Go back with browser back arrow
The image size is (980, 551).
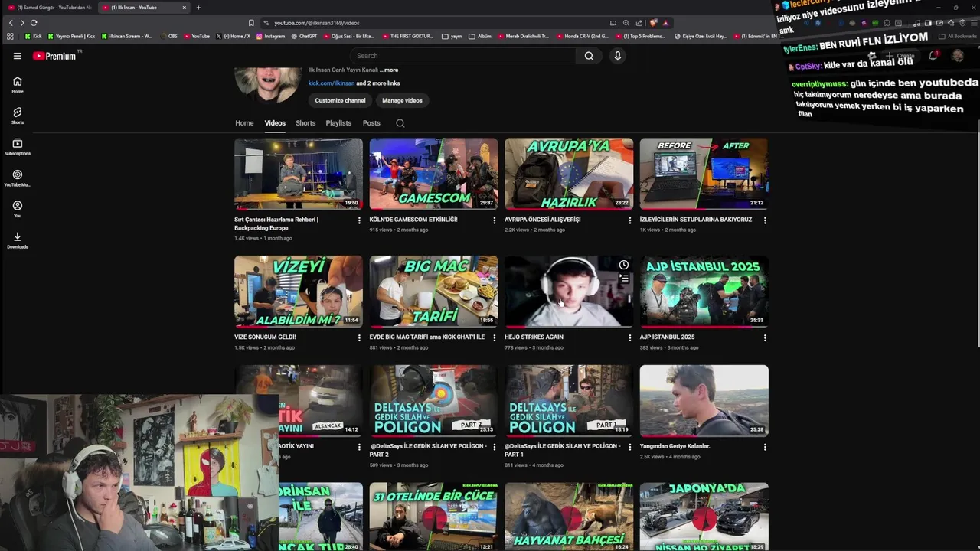(11, 23)
